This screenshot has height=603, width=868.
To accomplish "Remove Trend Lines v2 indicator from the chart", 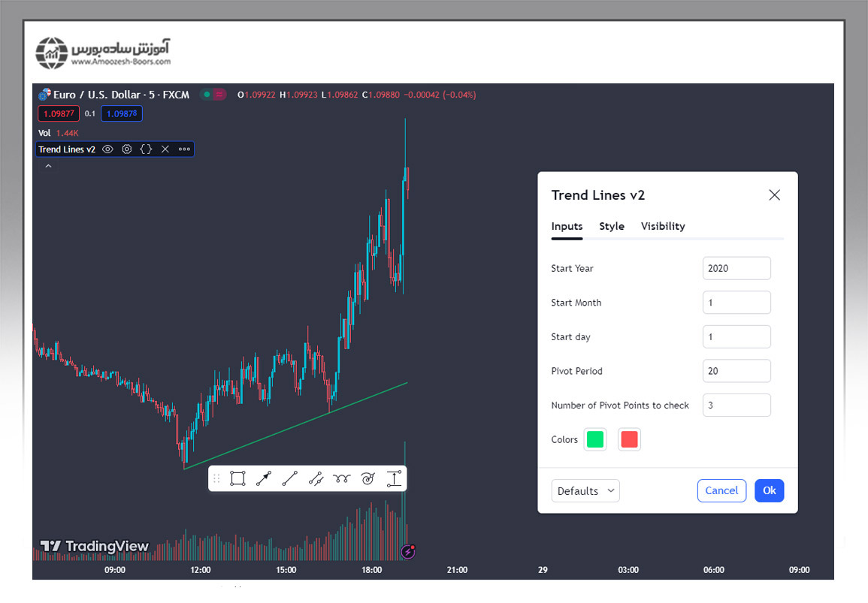I will (165, 149).
